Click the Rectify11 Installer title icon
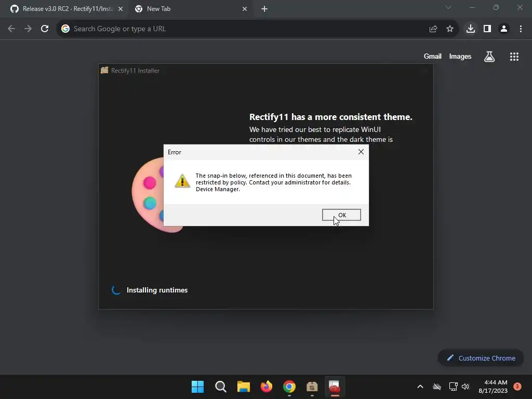532x399 pixels. [x=104, y=70]
